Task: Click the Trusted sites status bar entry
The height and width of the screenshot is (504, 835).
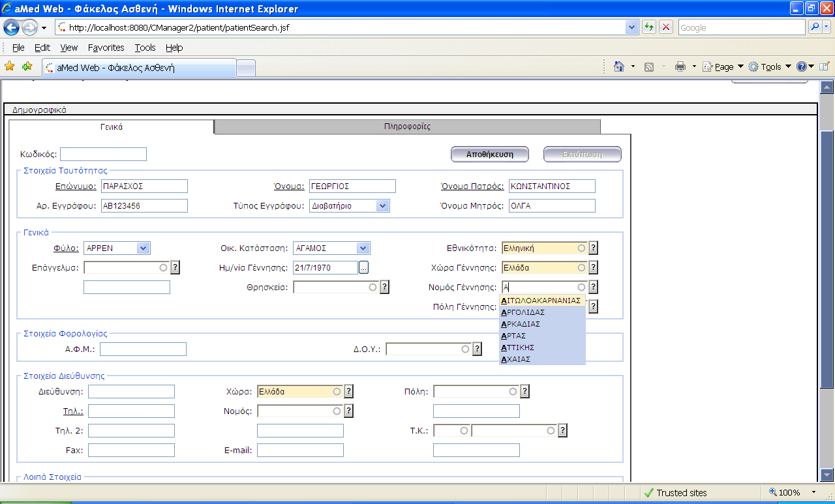Action: coord(675,492)
